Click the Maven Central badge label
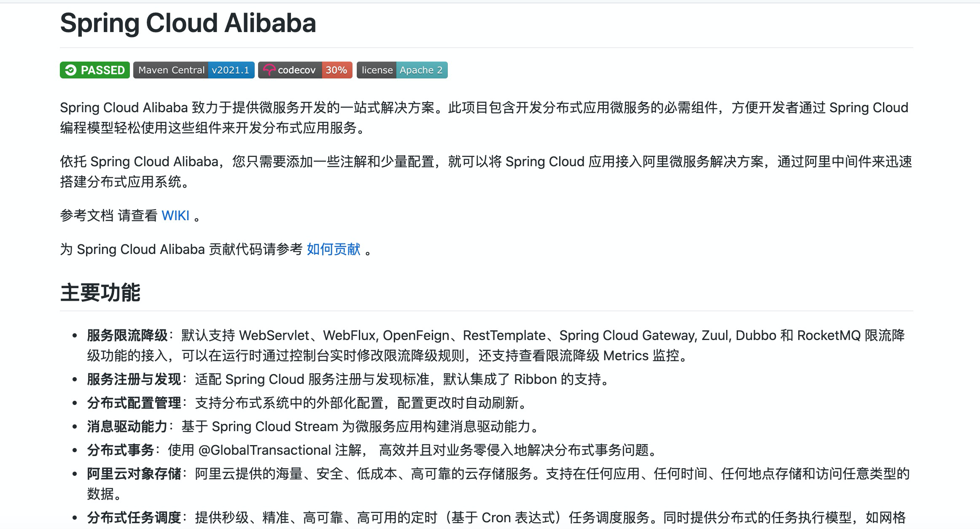980x529 pixels. (171, 70)
